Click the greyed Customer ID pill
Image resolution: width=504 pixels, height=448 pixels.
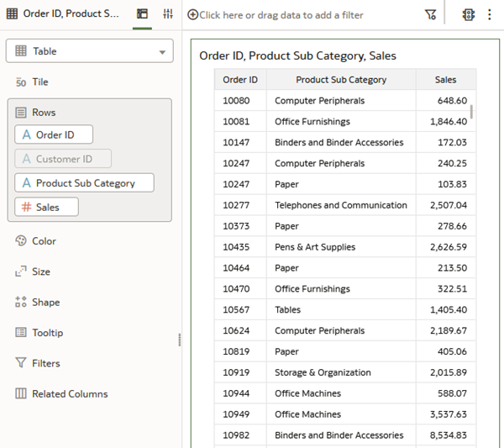point(63,159)
